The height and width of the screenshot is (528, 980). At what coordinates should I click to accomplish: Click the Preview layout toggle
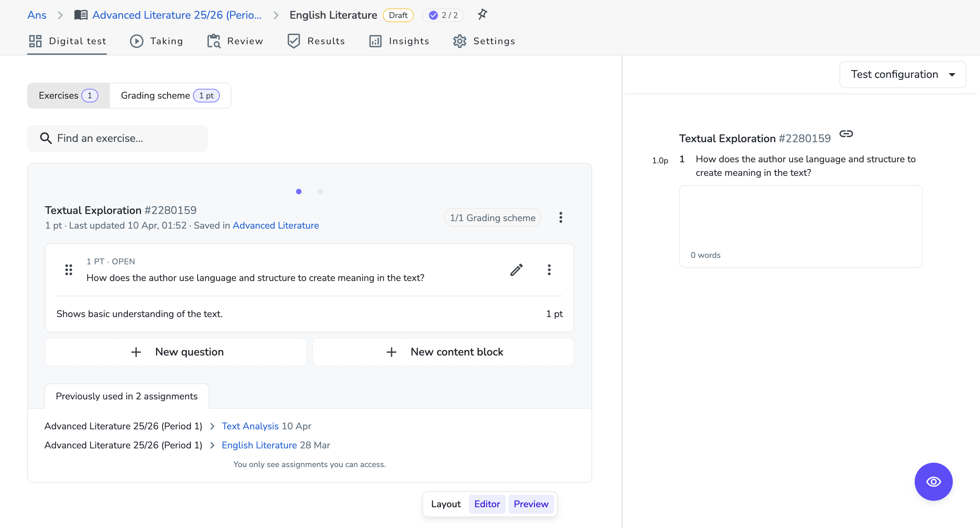(531, 505)
